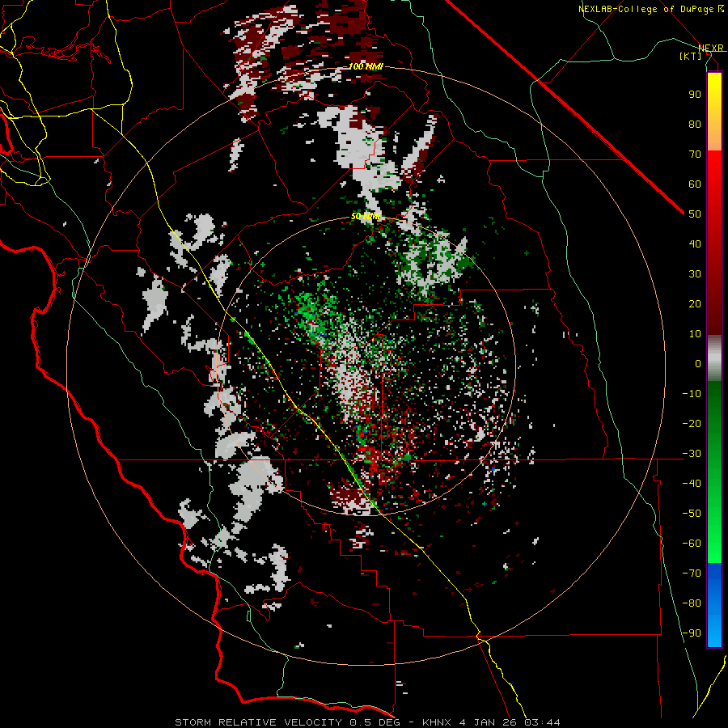Click the -20 value on the velocity scale

point(692,423)
